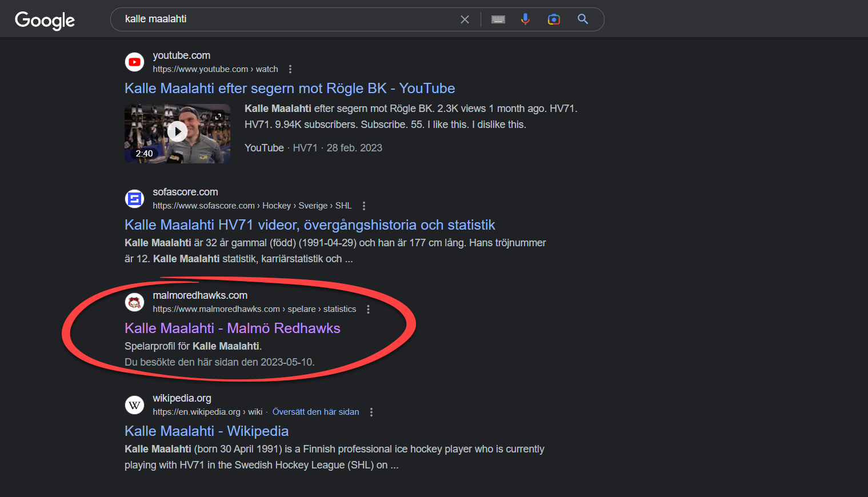Click the Sofascore favicon icon
Image resolution: width=868 pixels, height=497 pixels.
(135, 199)
